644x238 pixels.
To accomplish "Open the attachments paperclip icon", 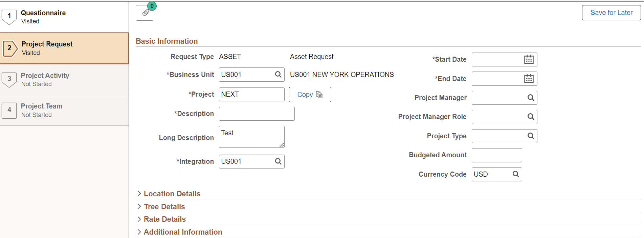I will 145,13.
